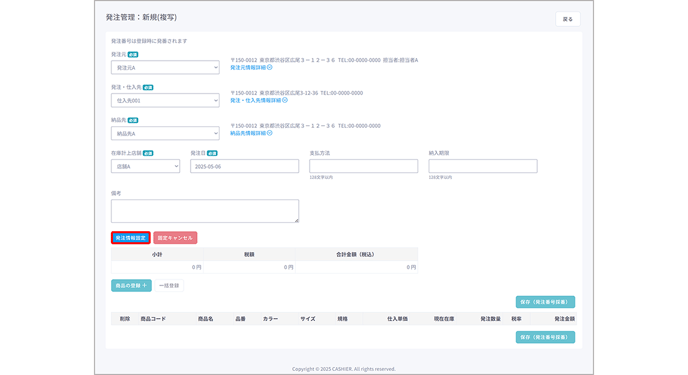Click the 発注管理：新規(複写) page title

[141, 18]
